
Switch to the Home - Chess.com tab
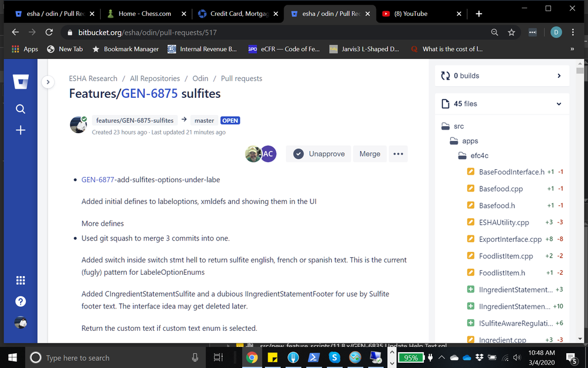[146, 14]
